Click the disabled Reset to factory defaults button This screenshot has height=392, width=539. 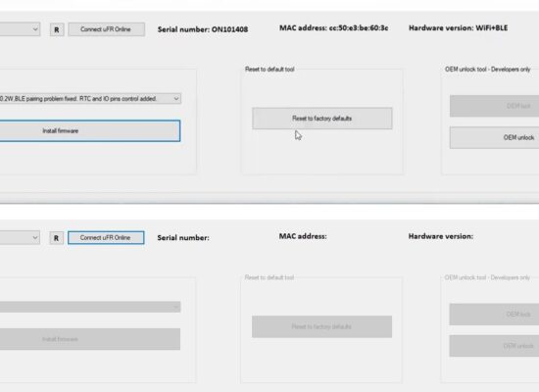321,326
